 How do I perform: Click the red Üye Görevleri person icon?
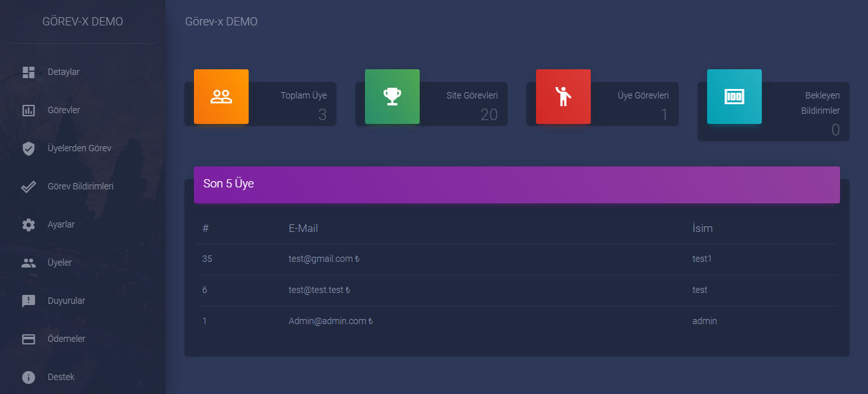pos(563,97)
